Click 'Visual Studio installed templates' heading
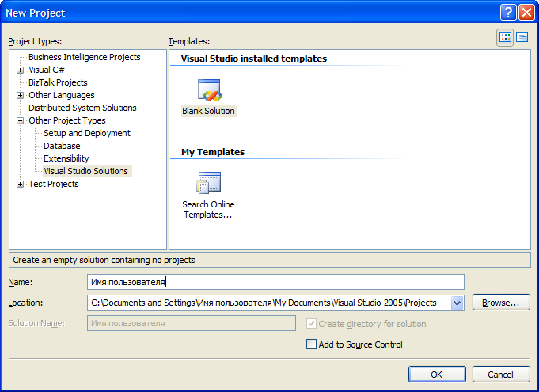 pos(254,59)
